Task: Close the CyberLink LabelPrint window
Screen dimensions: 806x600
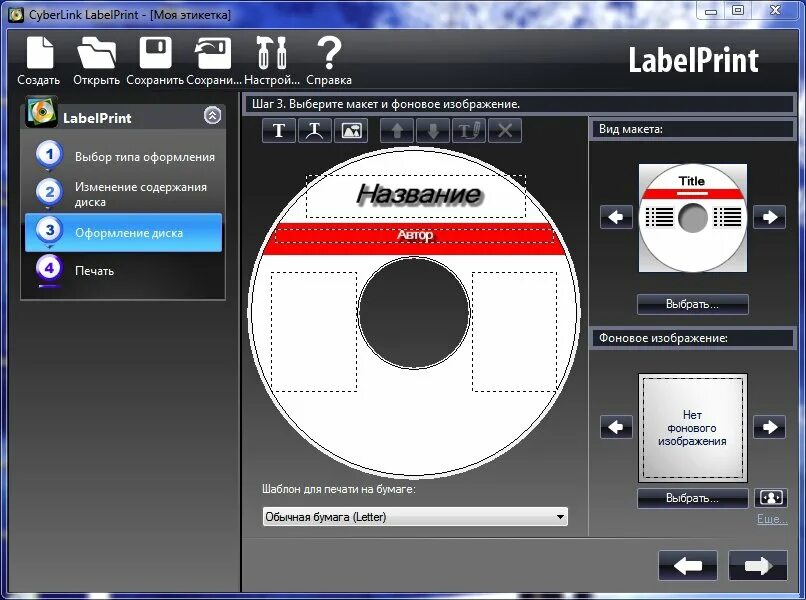Action: pos(775,10)
